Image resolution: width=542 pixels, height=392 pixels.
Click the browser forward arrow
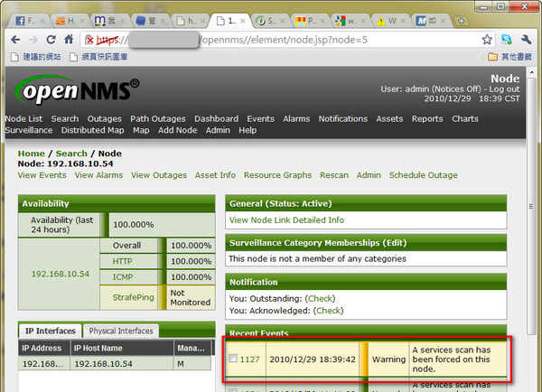(x=33, y=40)
